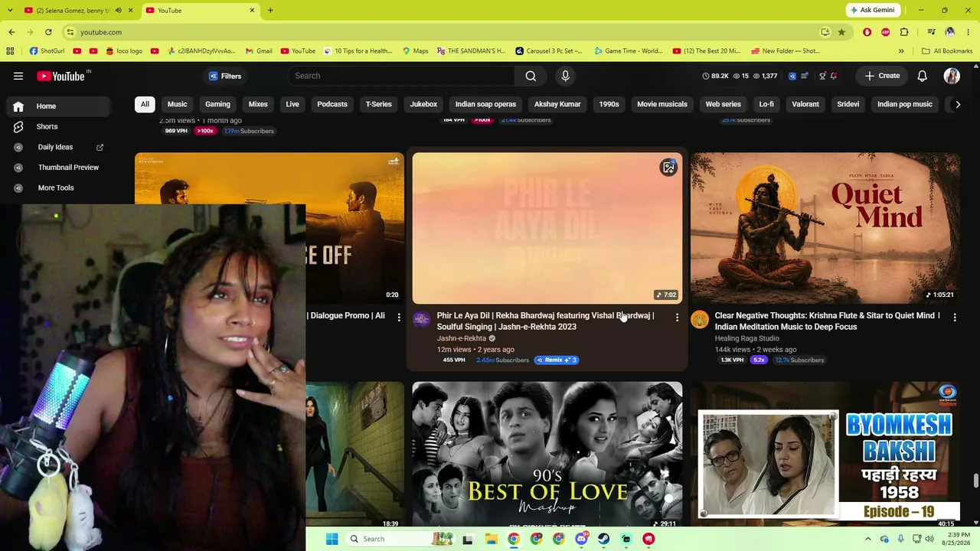Click the Ask Gemini button
The image size is (980, 551).
pyautogui.click(x=872, y=11)
